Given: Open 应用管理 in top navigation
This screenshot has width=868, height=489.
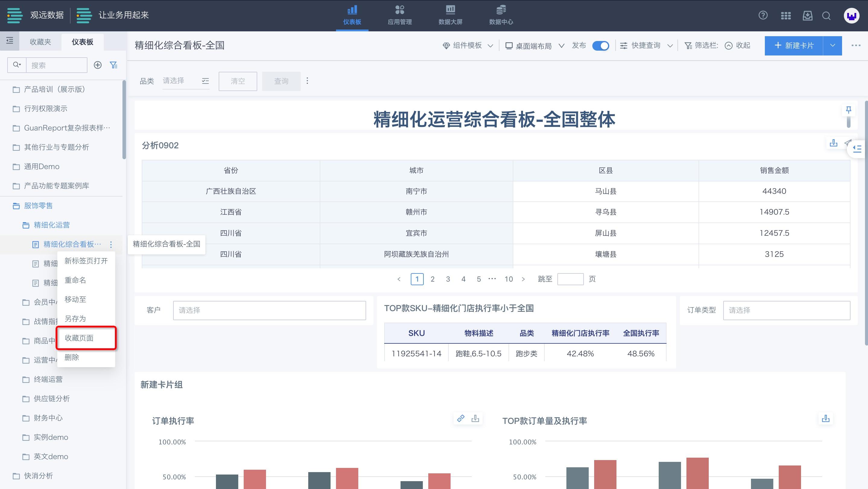Looking at the screenshot, I should 400,15.
